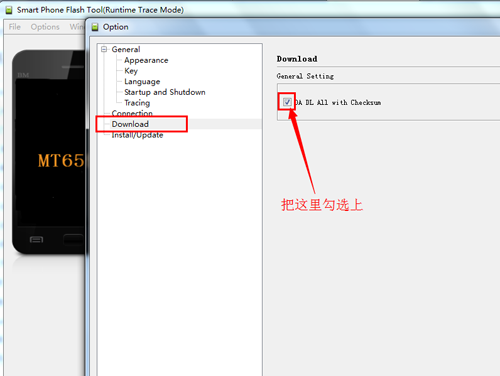Click the MT65 phone image
This screenshot has height=376, width=500.
point(49,152)
